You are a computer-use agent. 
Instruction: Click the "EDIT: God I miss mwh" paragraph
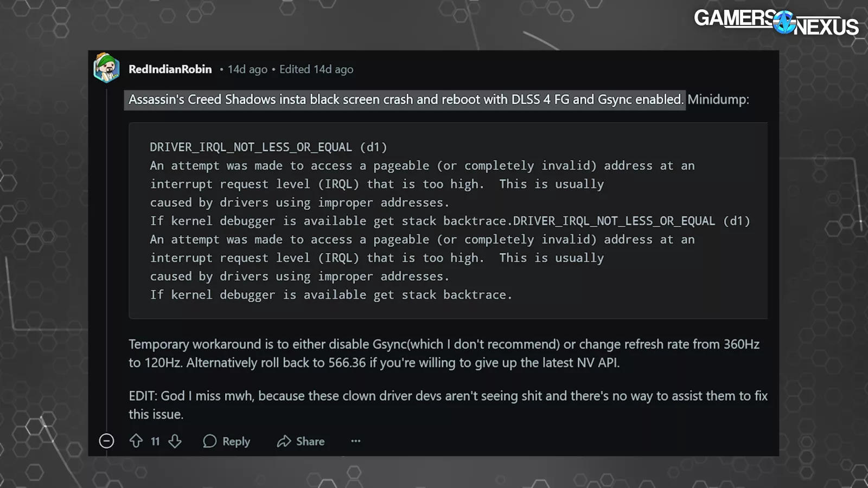(448, 405)
